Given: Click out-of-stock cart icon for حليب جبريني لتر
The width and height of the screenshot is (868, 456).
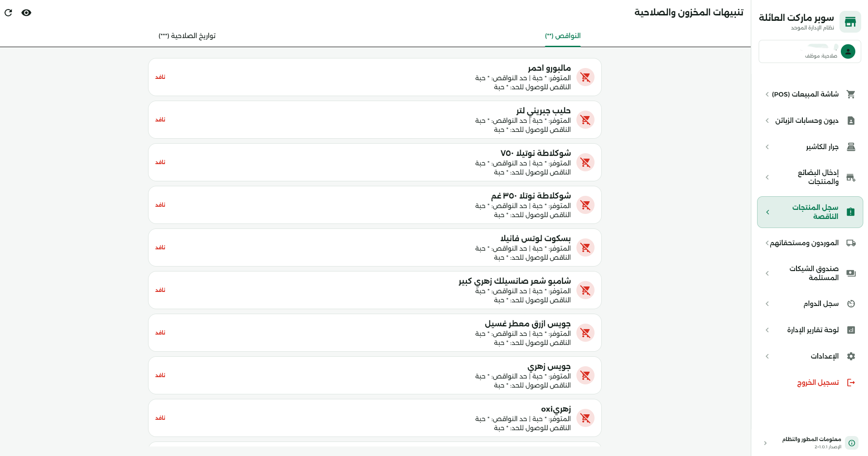Looking at the screenshot, I should coord(585,120).
